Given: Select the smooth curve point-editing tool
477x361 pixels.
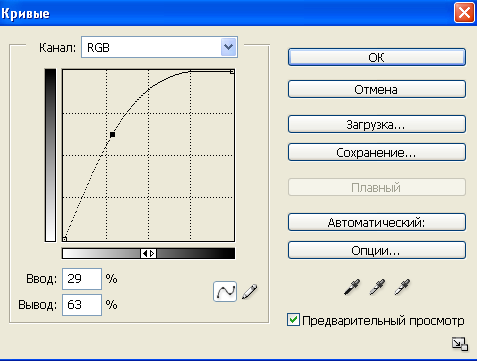Looking at the screenshot, I should tap(225, 291).
